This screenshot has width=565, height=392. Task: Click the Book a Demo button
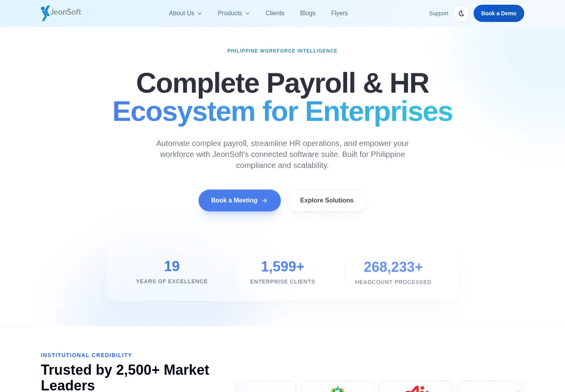point(499,13)
